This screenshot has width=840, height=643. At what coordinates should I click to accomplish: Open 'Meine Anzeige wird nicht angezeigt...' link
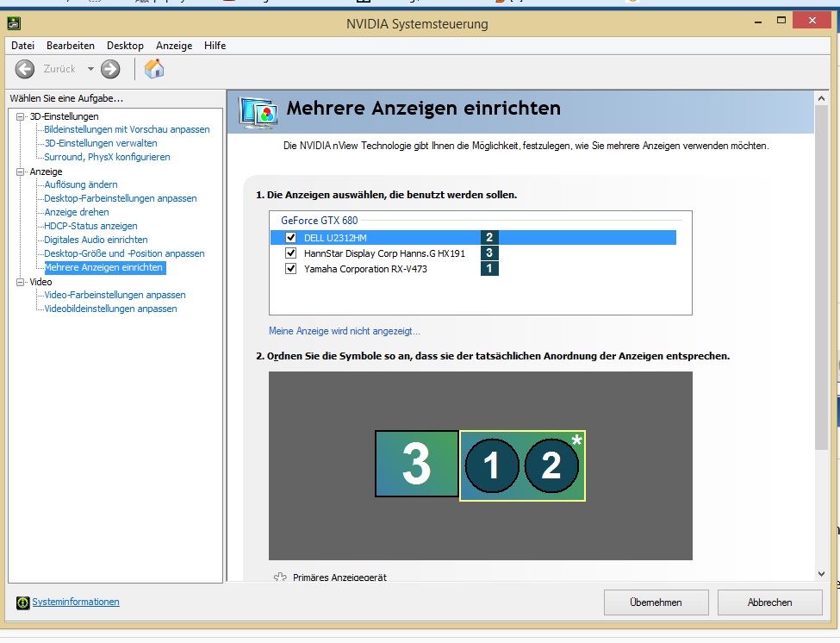(x=345, y=331)
